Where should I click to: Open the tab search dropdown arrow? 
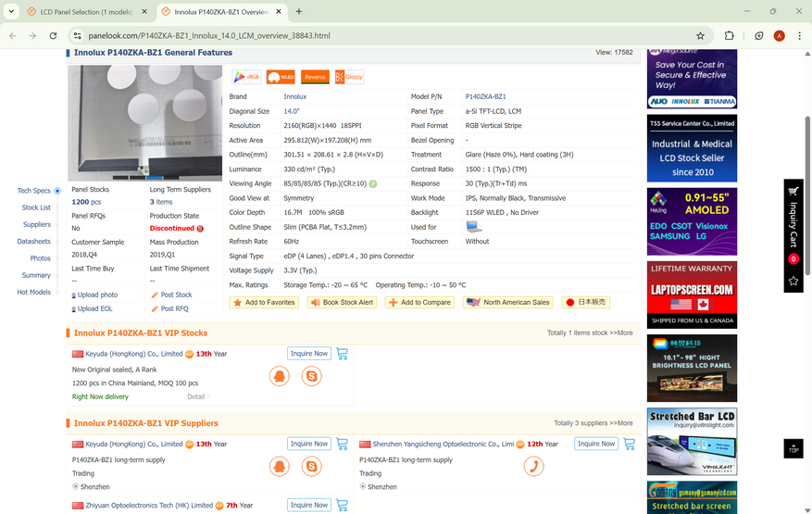[x=11, y=11]
